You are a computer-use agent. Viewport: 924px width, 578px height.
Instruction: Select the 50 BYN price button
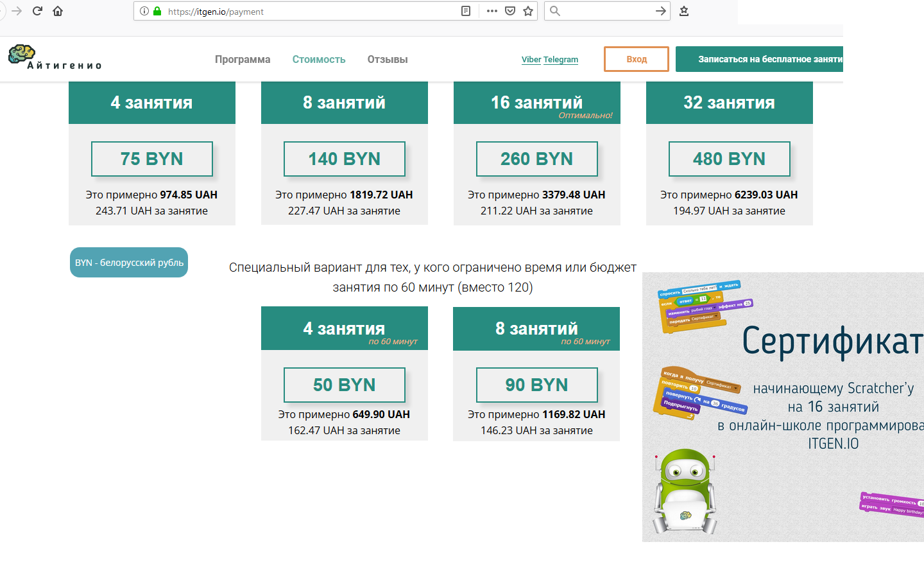coord(345,385)
